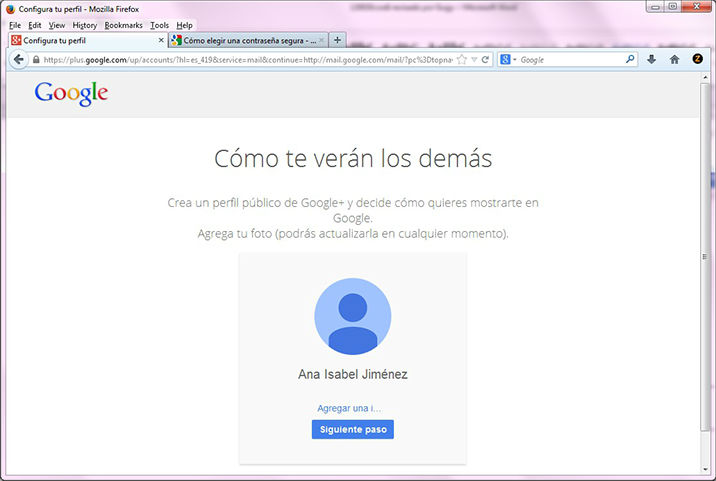Click the padlock site identity icon
This screenshot has height=481, width=716.
[36, 59]
